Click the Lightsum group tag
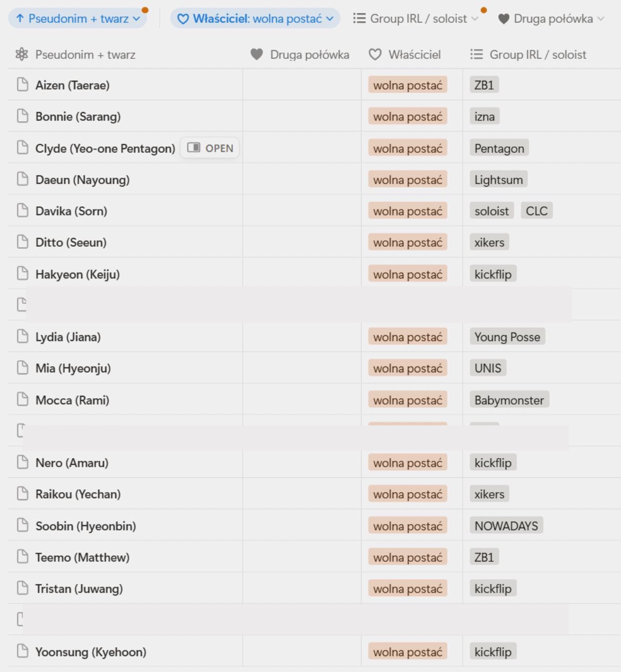 [x=498, y=180]
